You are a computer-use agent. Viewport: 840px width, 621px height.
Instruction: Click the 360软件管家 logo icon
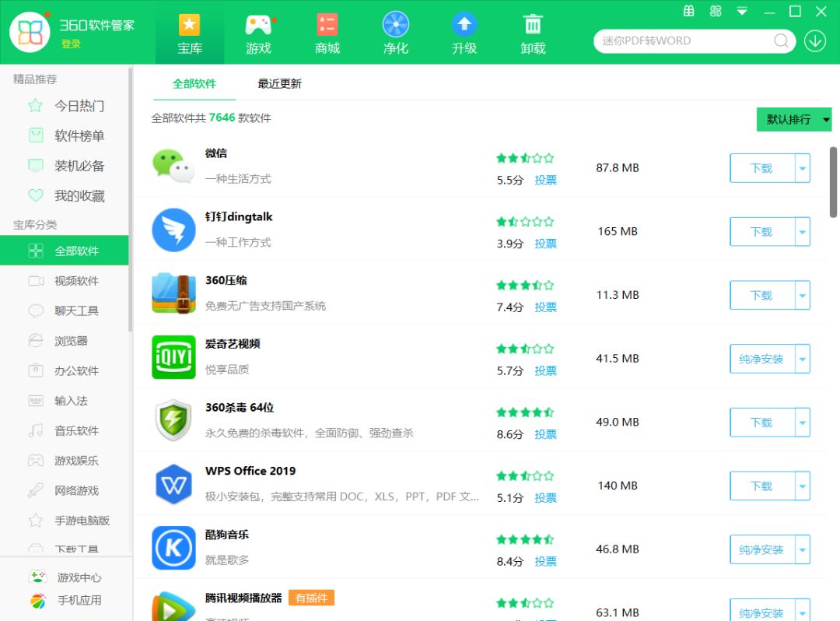tap(30, 32)
